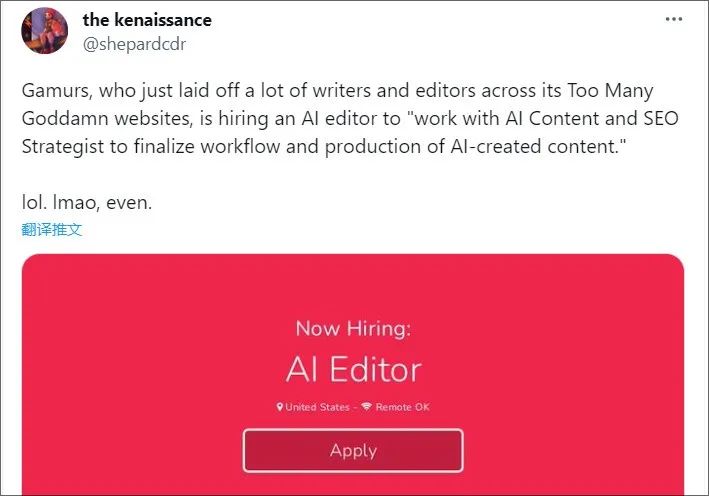Image resolution: width=709 pixels, height=496 pixels.
Task: Click the "United States" location text
Action: (318, 407)
